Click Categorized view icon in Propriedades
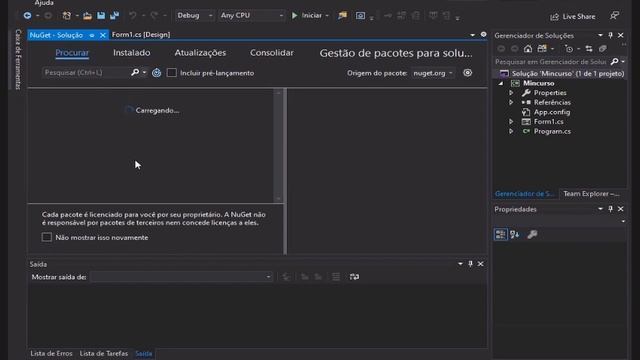Screen dimensions: 640x360 pyautogui.click(x=500, y=234)
